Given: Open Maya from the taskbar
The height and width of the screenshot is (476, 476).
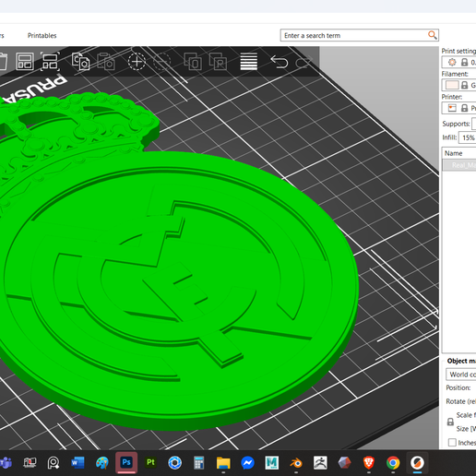Looking at the screenshot, I should coord(272,462).
